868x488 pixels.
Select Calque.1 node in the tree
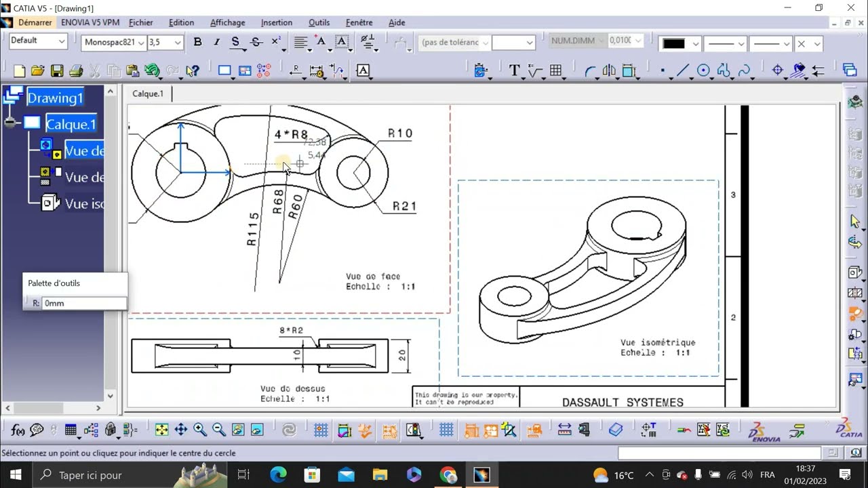click(71, 124)
